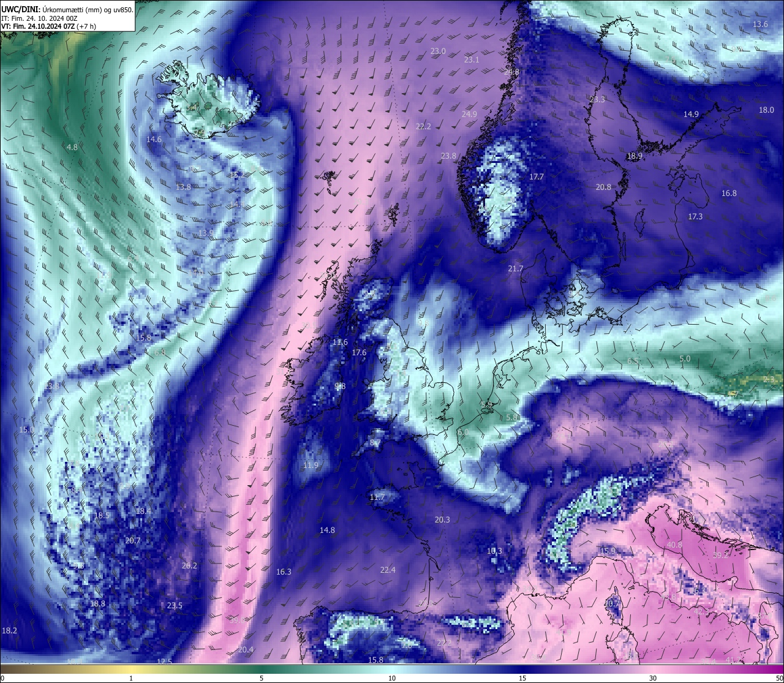Click the map value "23.1"
This screenshot has height=683, width=784.
click(472, 60)
